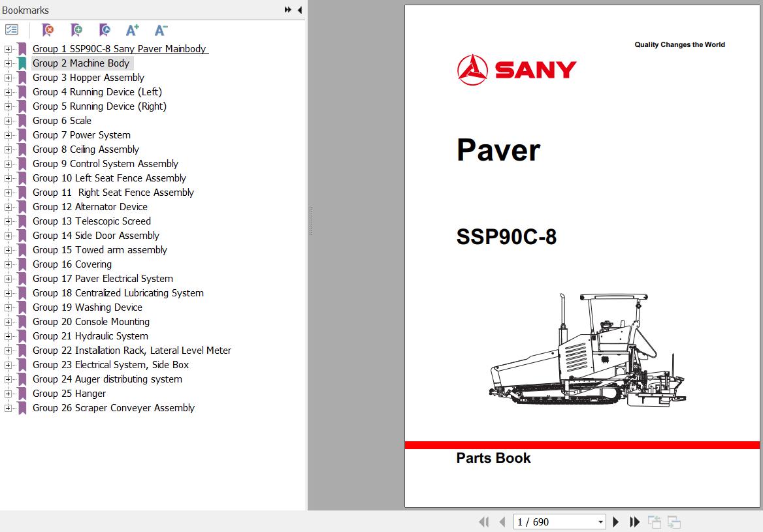Increase bookmark text size with A+ icon
This screenshot has height=532, width=763.
(x=133, y=30)
